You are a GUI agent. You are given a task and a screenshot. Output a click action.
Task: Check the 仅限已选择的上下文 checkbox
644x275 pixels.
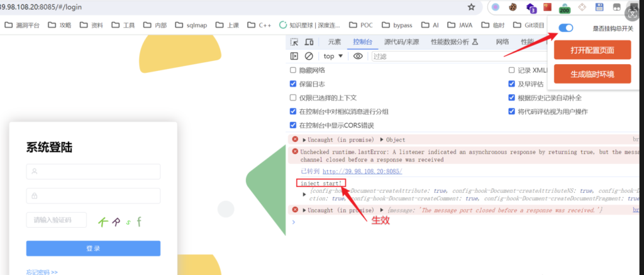(x=293, y=98)
